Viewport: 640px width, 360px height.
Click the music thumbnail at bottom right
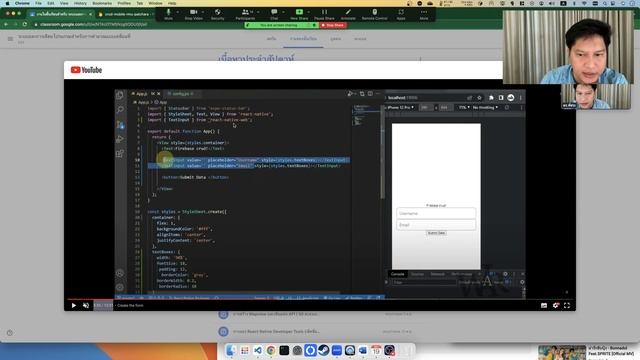click(x=562, y=353)
